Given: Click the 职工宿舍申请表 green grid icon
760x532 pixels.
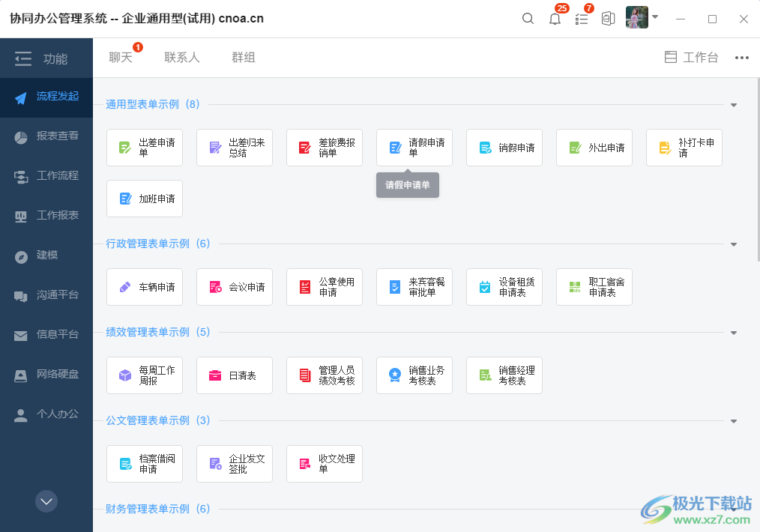Looking at the screenshot, I should (575, 287).
